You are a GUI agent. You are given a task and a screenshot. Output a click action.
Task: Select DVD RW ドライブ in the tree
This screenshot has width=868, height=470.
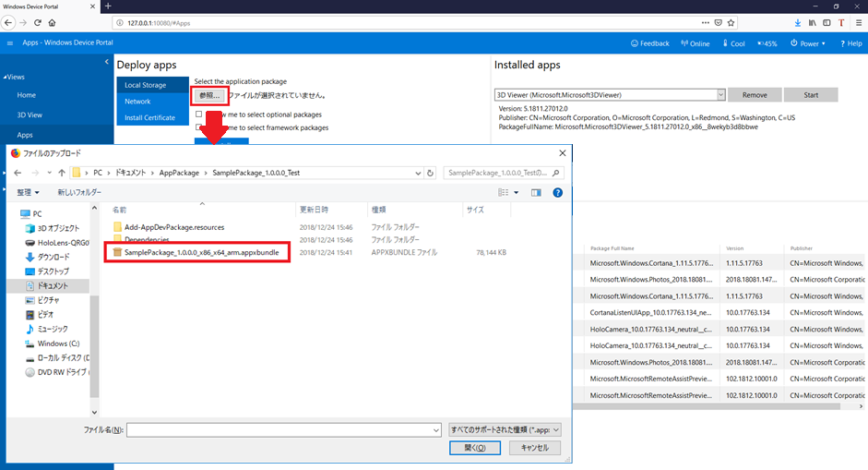57,372
